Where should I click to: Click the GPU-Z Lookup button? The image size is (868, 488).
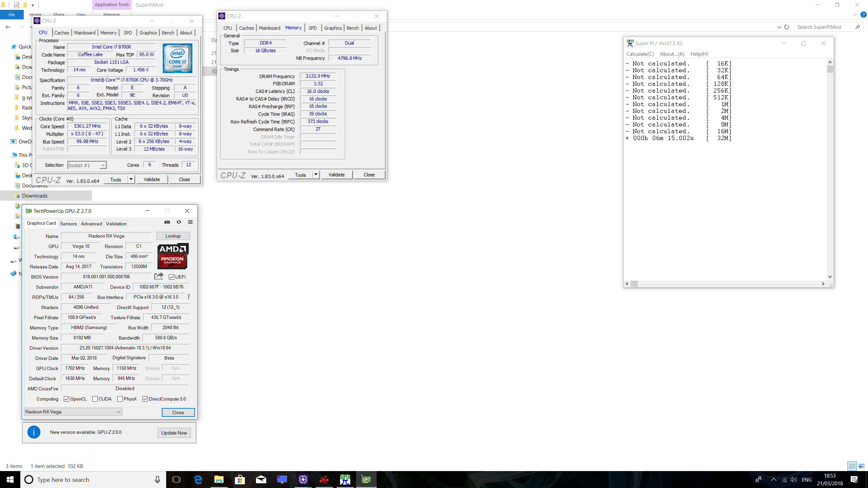point(173,236)
